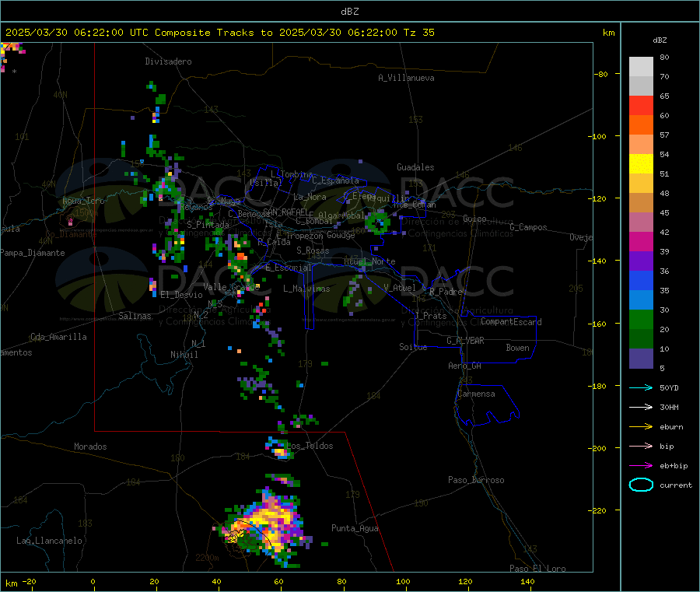The width and height of the screenshot is (700, 592).
Task: Click the 'SAN_RAFAEL' city label
Action: pyautogui.click(x=285, y=212)
